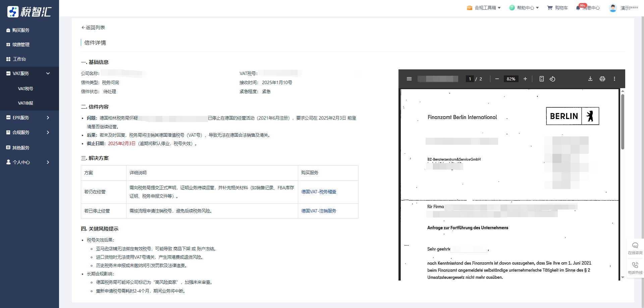644x308 pixels.
Task: Open VAT申报 in the sidebar
Action: (25, 103)
